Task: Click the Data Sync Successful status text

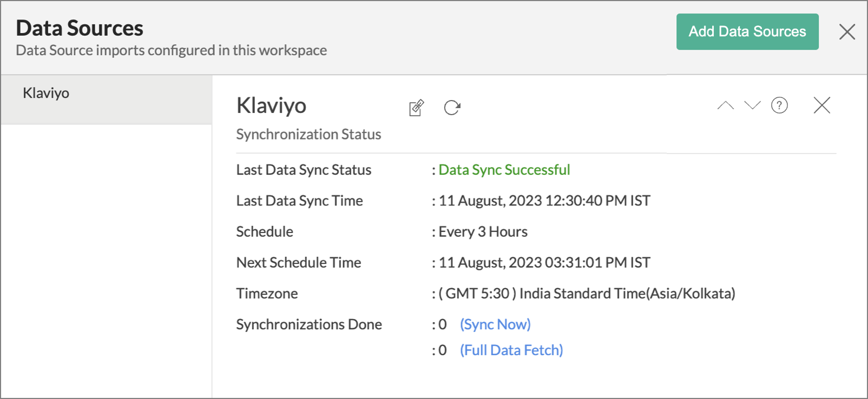Action: click(x=504, y=170)
